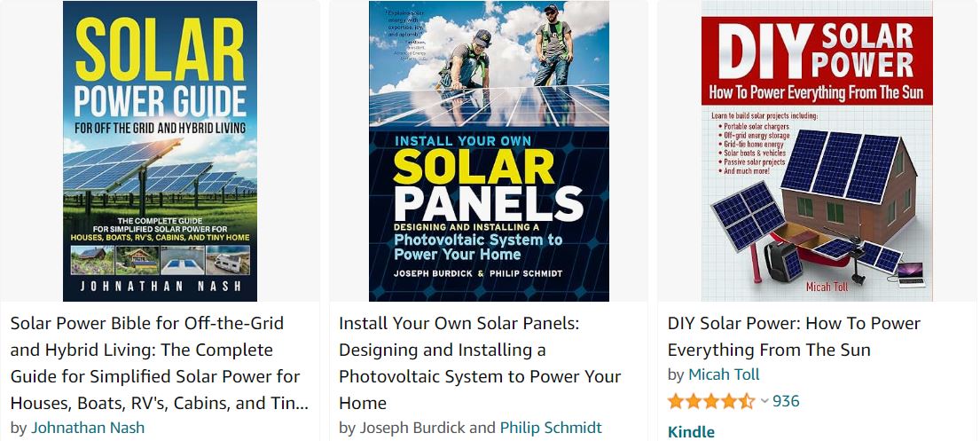Expand the rating breakdown dropdown arrow
Image resolution: width=980 pixels, height=441 pixels.
pyautogui.click(x=764, y=401)
